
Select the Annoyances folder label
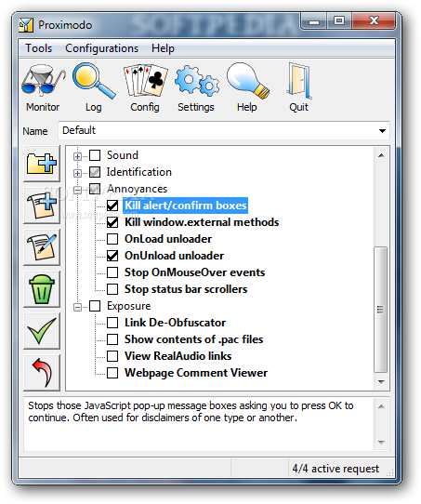pyautogui.click(x=138, y=189)
